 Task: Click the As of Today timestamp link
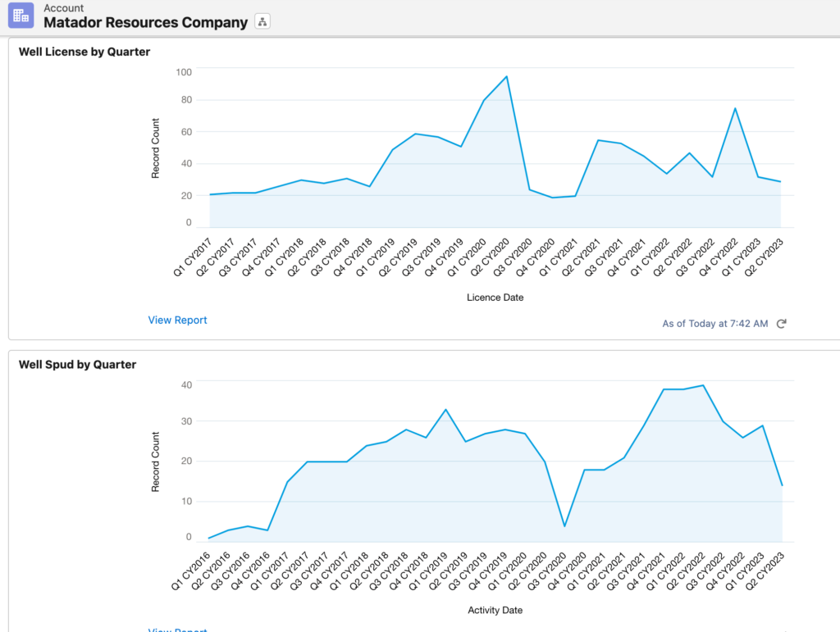point(713,324)
